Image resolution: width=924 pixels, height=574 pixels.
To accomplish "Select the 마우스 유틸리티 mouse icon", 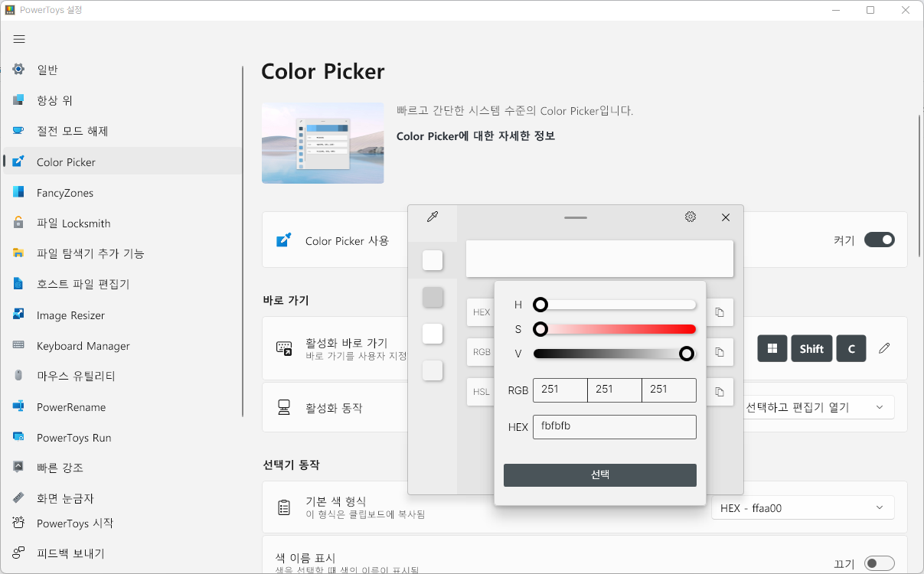I will pos(19,376).
